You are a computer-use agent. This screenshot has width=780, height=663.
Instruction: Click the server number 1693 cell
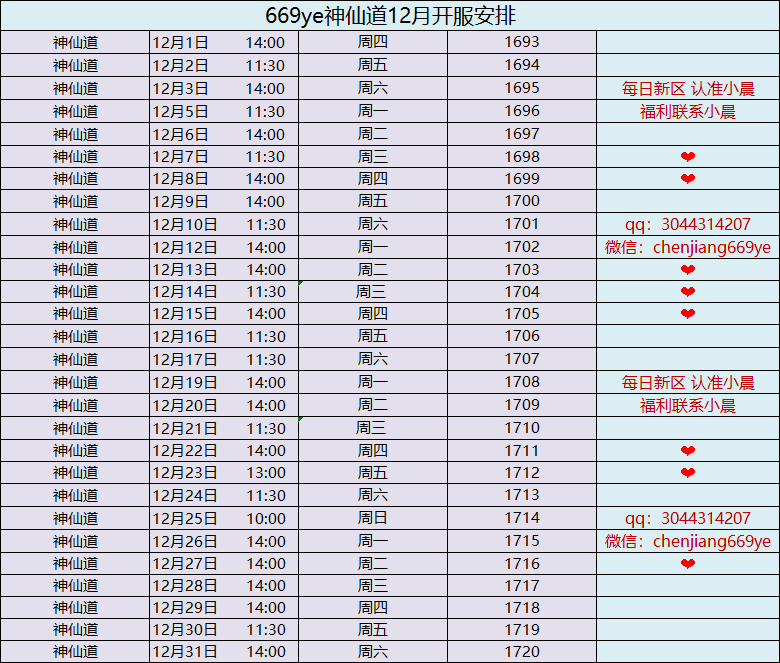521,42
